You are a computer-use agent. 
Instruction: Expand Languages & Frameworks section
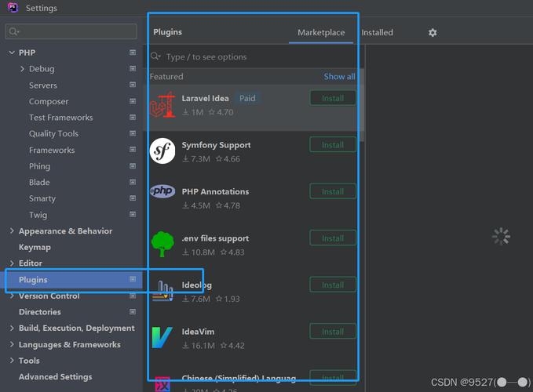pos(12,345)
